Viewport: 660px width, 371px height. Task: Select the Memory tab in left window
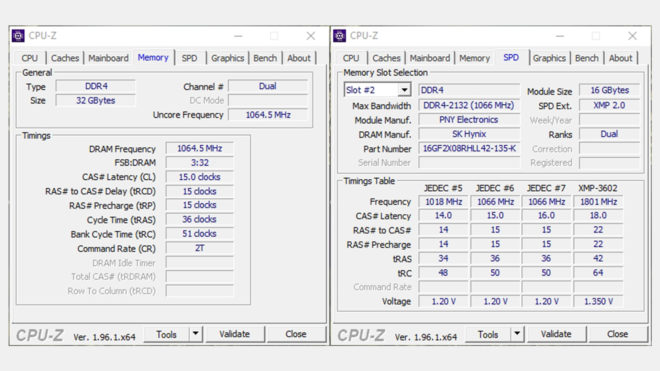tap(153, 58)
